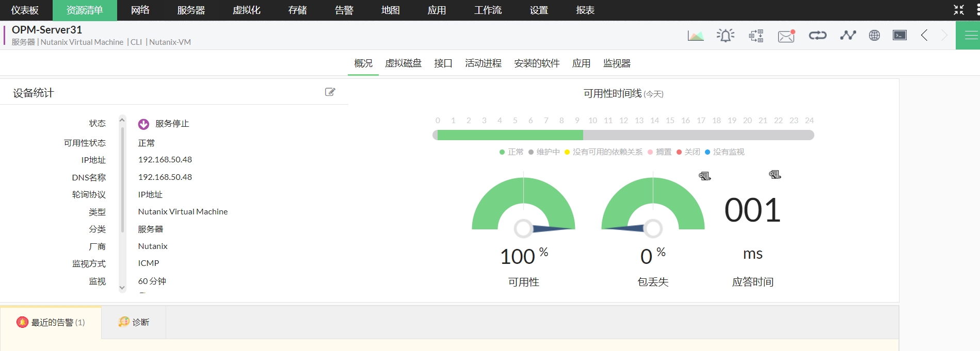The image size is (980, 351).
Task: Click the 搁置 legend entry
Action: [660, 152]
